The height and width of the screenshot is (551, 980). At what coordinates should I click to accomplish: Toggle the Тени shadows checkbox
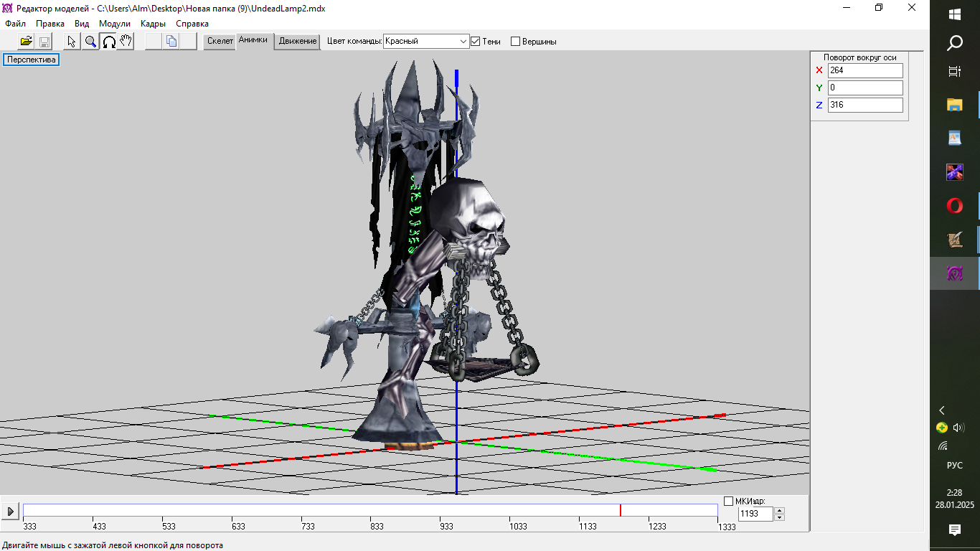click(x=475, y=42)
